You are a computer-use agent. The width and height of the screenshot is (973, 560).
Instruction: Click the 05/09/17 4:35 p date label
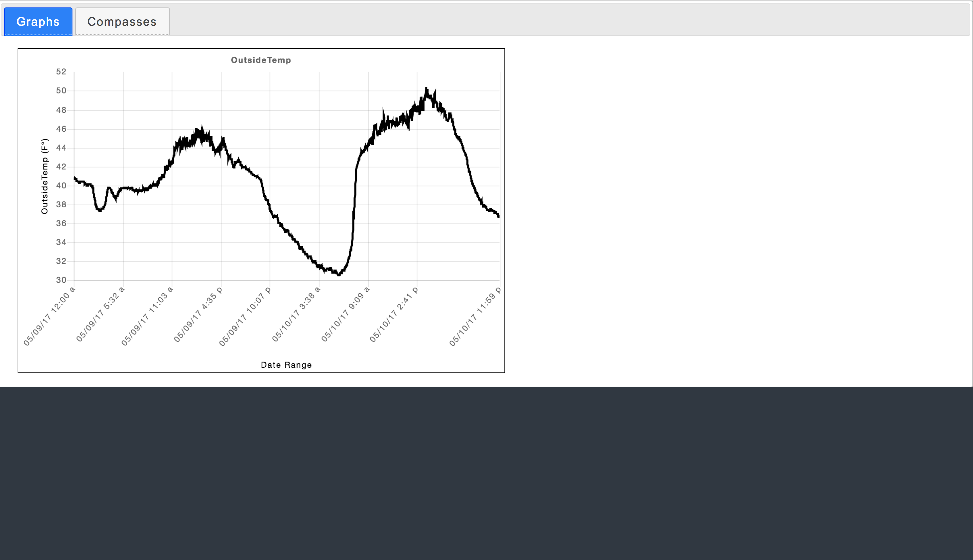[x=198, y=314]
